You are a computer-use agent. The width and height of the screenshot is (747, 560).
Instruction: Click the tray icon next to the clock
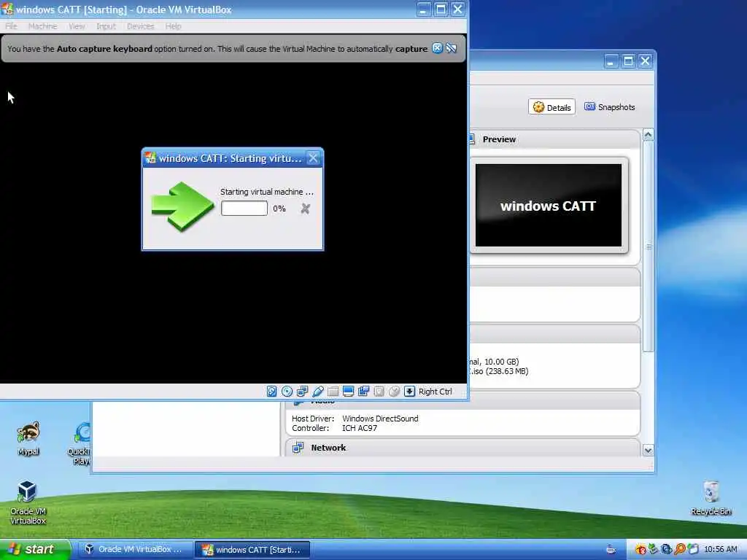pos(693,549)
